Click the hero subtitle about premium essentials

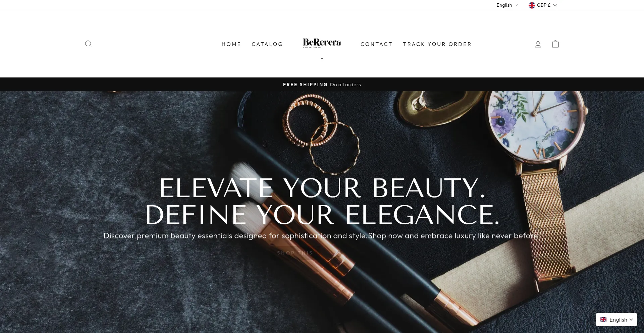pos(322,236)
